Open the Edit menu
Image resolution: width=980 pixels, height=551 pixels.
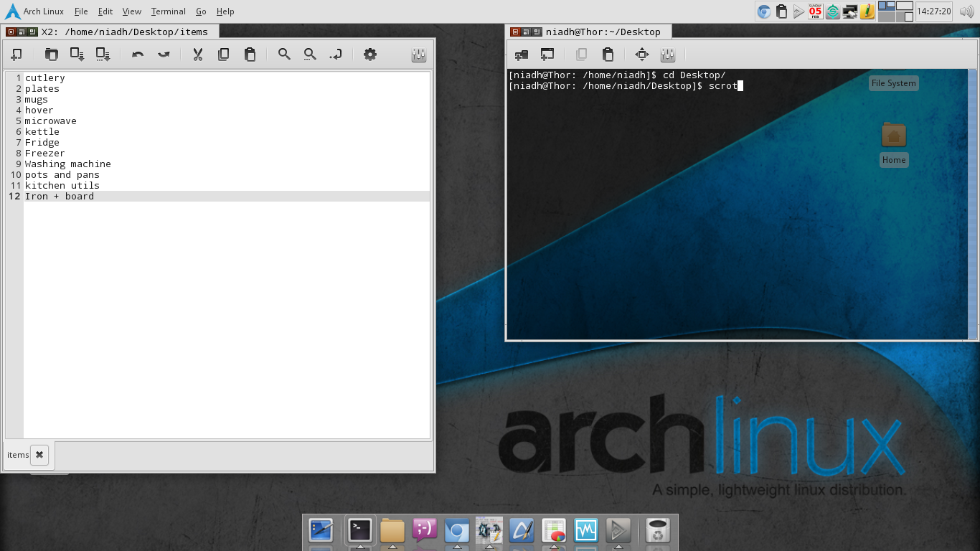pyautogui.click(x=105, y=11)
